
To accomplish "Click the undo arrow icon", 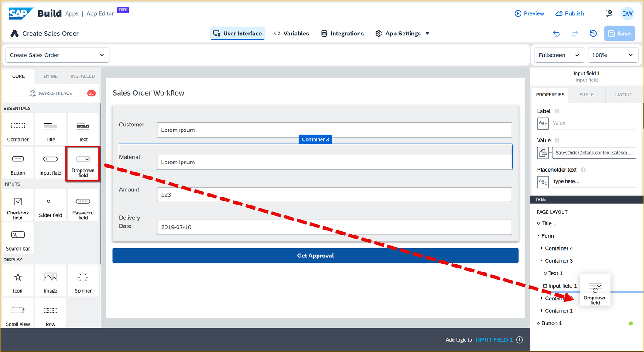I will (x=556, y=34).
